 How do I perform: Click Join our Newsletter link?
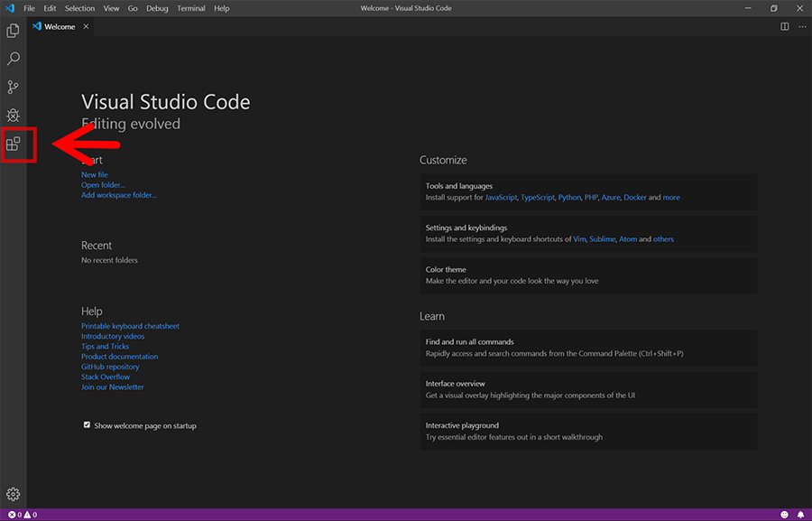click(113, 386)
